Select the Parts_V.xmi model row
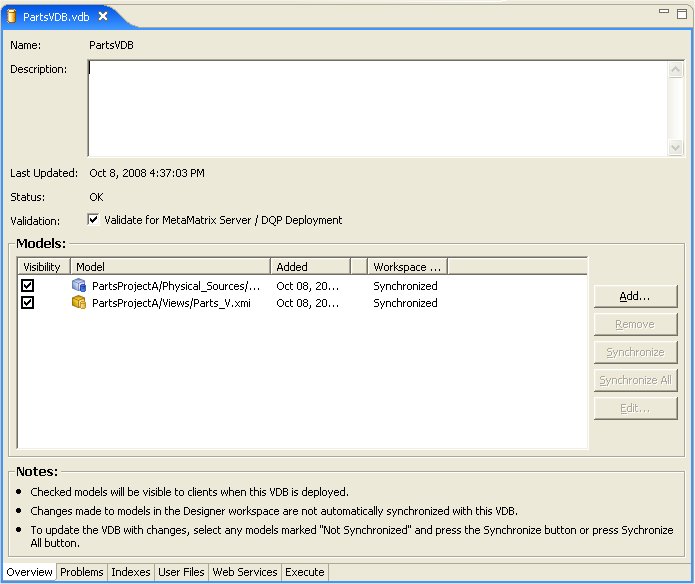 click(171, 303)
